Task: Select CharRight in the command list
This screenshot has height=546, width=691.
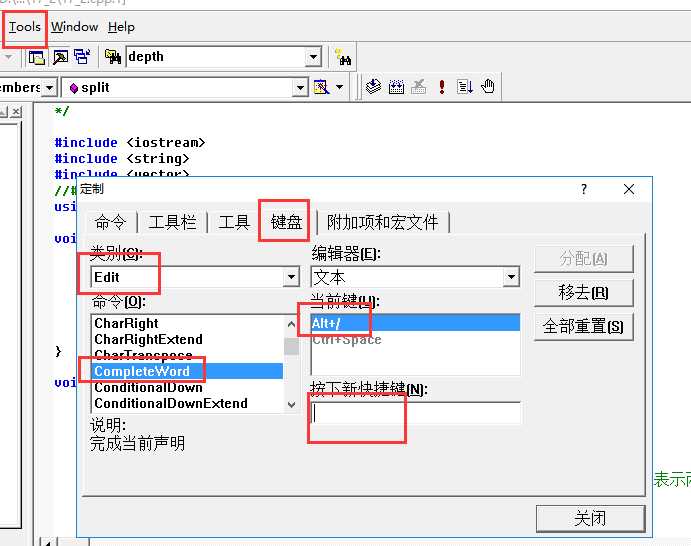Action: [x=187, y=323]
